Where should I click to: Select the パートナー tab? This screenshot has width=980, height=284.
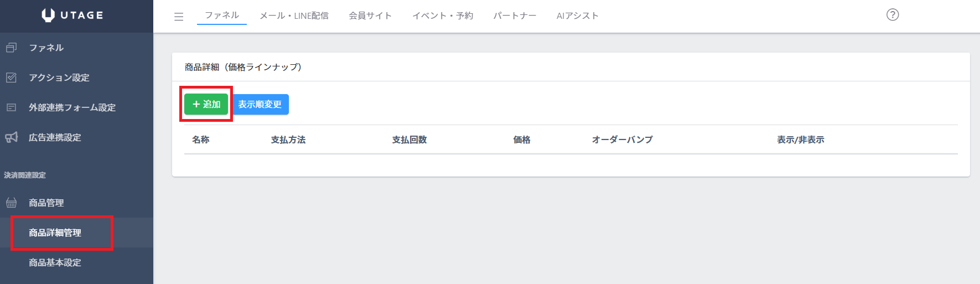[x=515, y=16]
